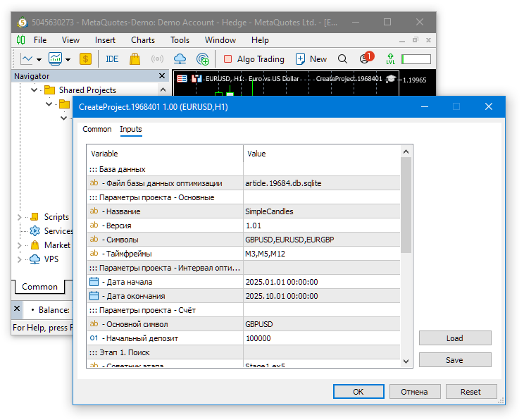Open the Charts menu

click(x=143, y=40)
